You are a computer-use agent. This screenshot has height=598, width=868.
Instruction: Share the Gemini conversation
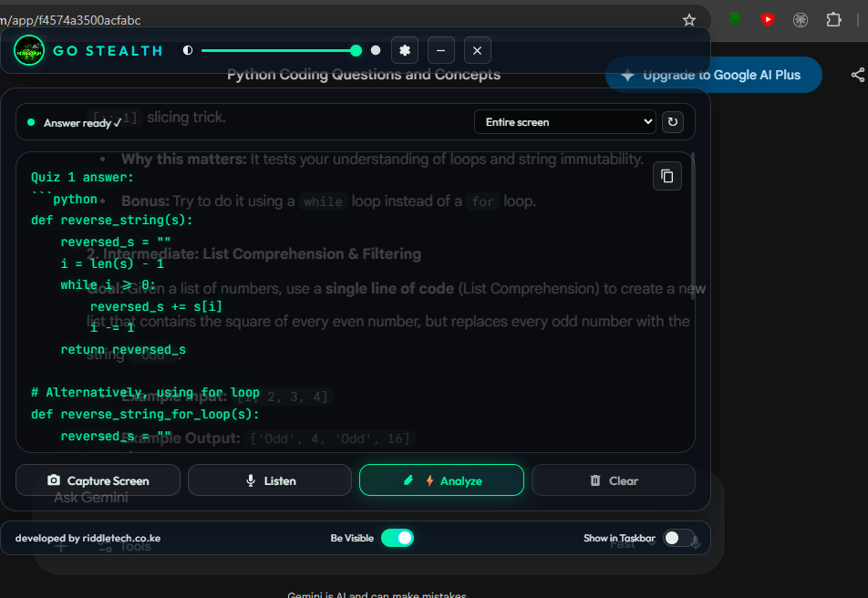pyautogui.click(x=858, y=75)
